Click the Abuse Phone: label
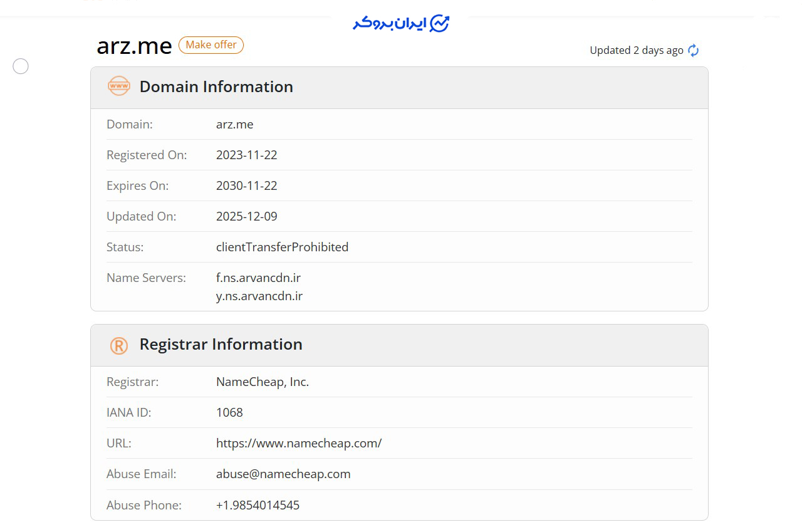The image size is (802, 532). point(144,505)
